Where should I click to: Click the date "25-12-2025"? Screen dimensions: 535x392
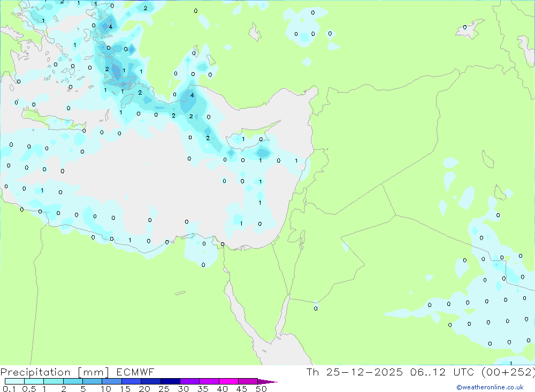(x=364, y=372)
